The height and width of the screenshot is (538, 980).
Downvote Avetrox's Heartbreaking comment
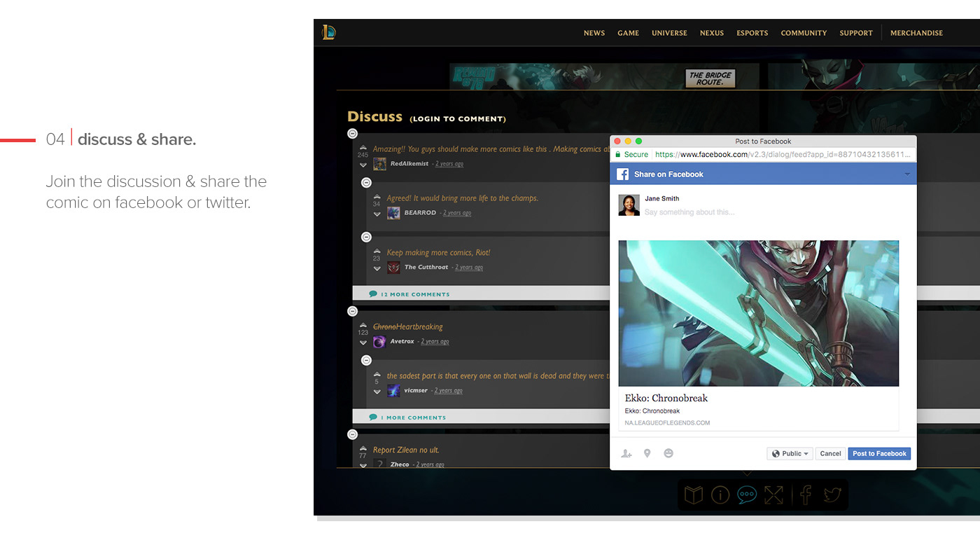point(363,343)
